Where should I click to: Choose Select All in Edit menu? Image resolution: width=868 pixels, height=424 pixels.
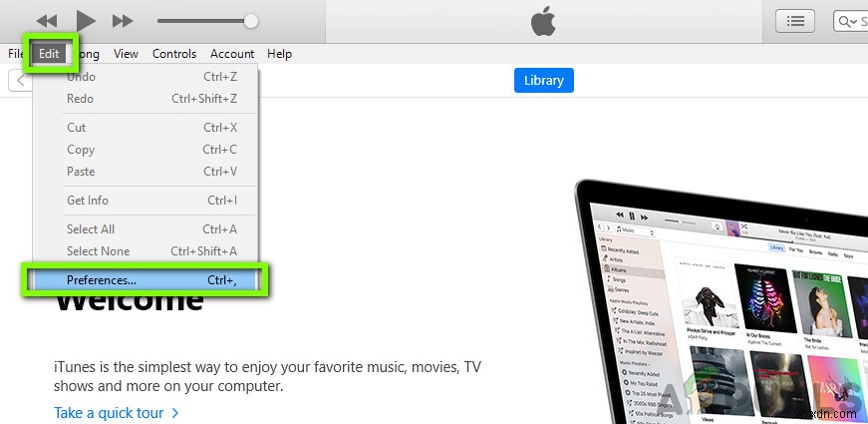point(145,228)
